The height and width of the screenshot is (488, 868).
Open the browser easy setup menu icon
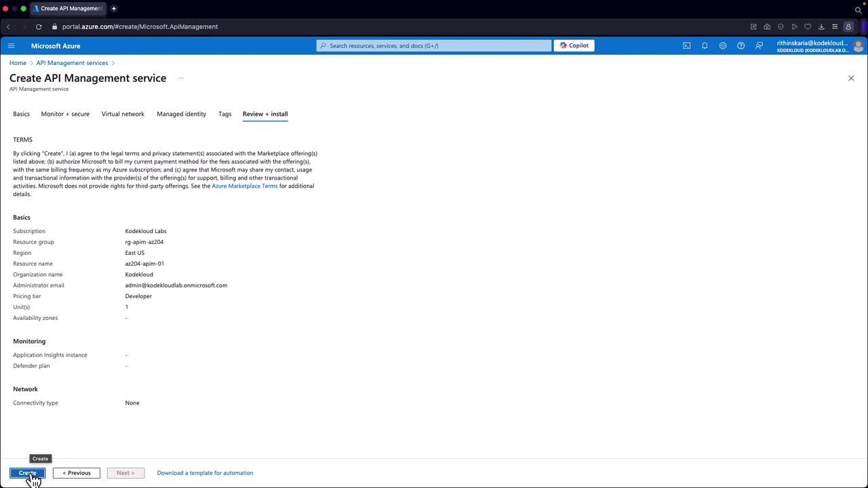835,26
